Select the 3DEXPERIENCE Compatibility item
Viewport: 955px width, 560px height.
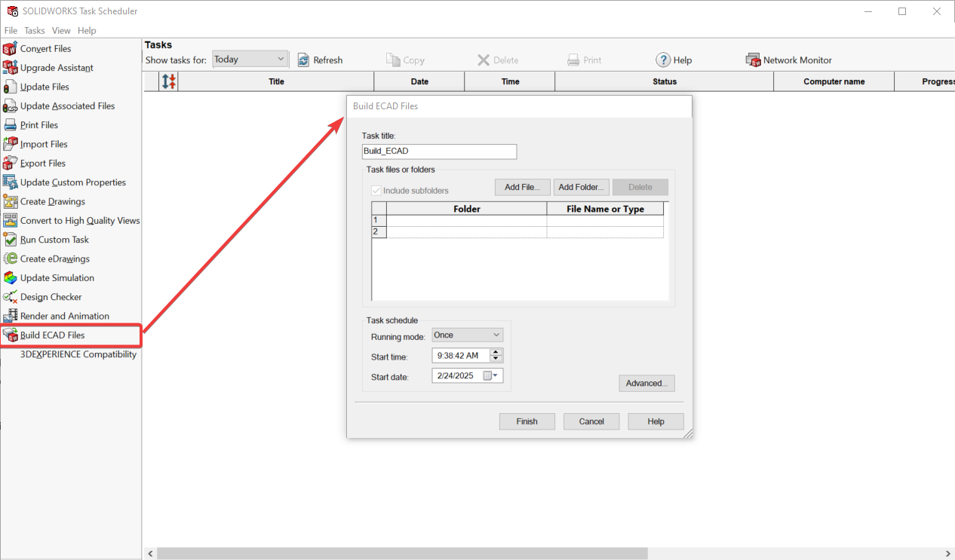click(78, 354)
